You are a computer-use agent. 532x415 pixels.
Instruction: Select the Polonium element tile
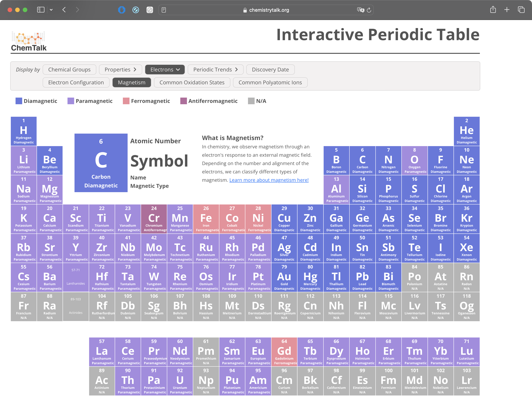coord(414,277)
